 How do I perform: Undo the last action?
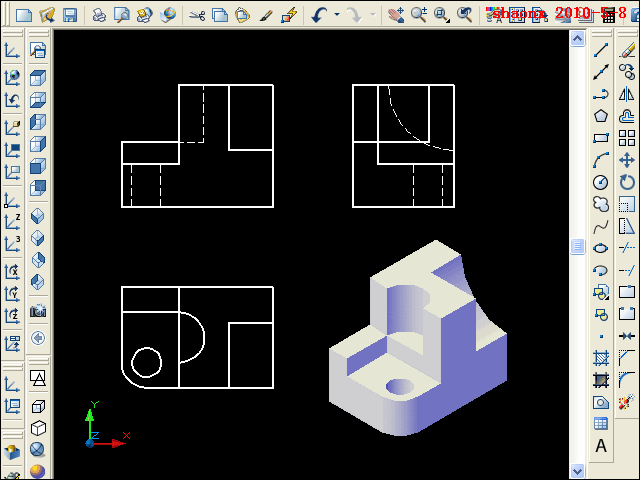[320, 15]
